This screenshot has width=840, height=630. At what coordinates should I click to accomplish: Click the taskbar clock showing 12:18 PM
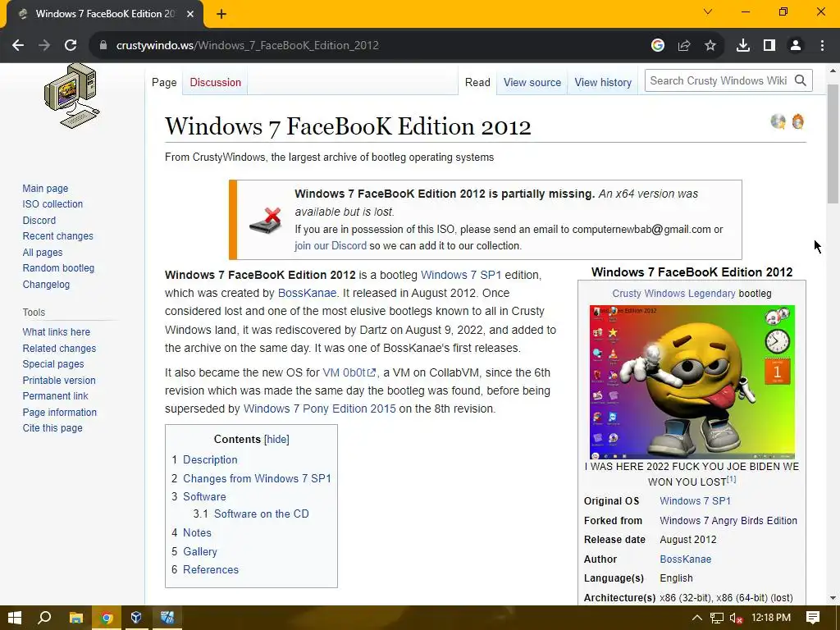point(771,618)
